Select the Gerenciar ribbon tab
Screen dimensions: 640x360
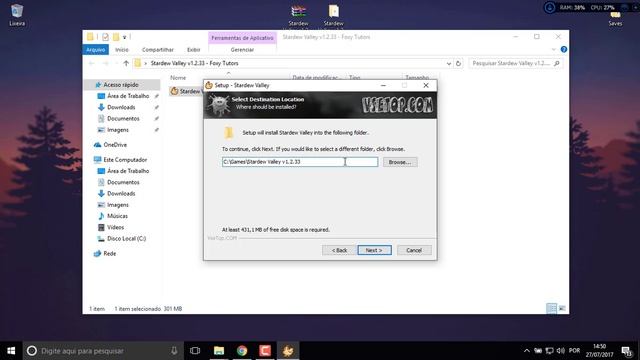pos(242,50)
